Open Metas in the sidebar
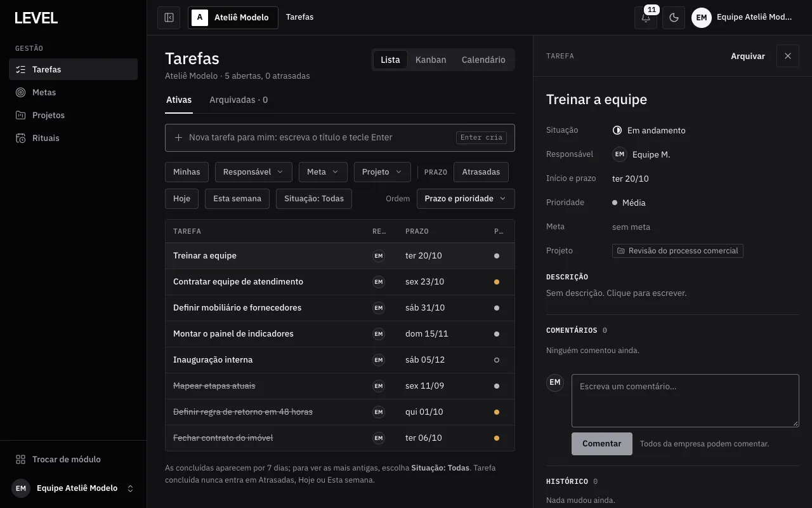 click(73, 92)
